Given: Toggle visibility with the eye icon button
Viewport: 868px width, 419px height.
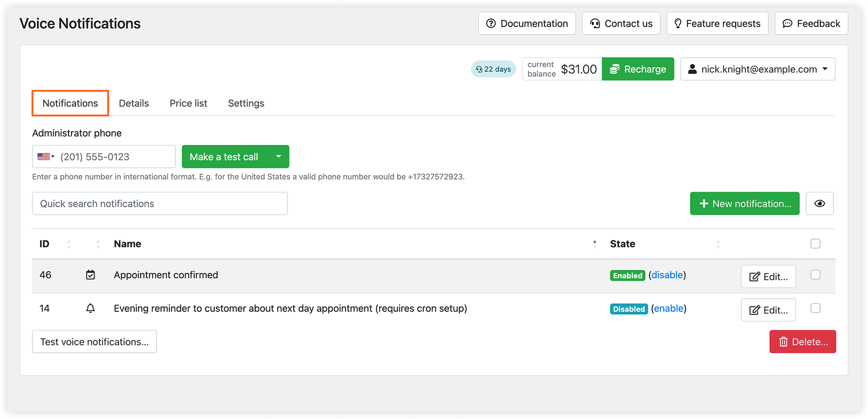Looking at the screenshot, I should pos(819,204).
